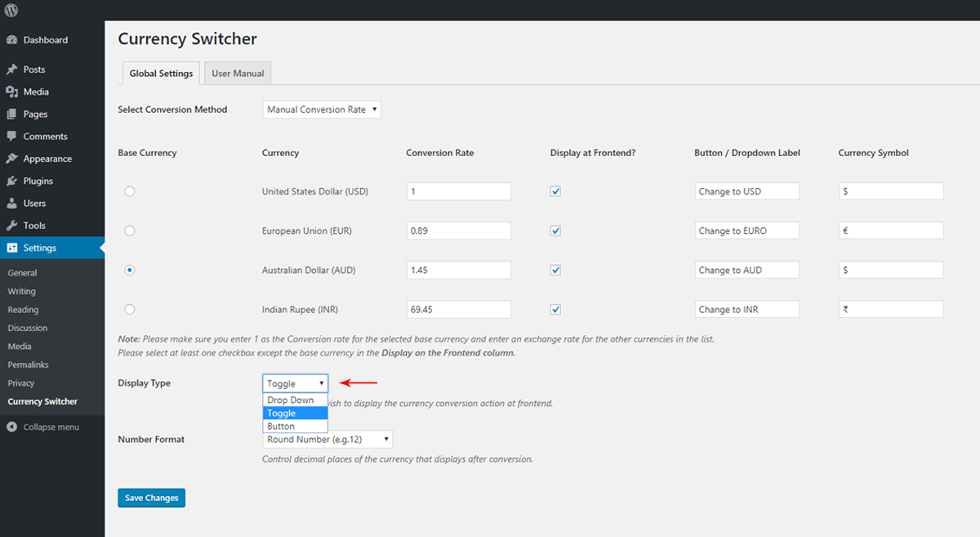Click the Collapse menu arrow icon

coord(11,427)
